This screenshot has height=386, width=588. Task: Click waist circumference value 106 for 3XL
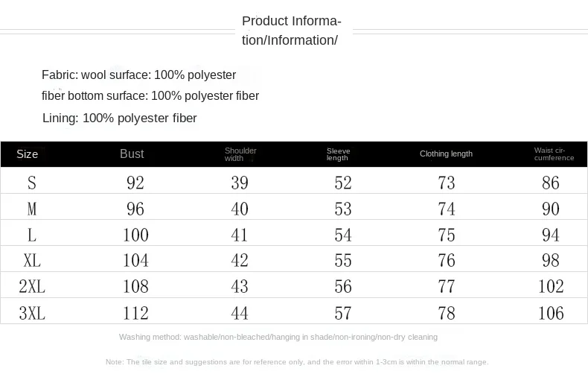point(551,313)
